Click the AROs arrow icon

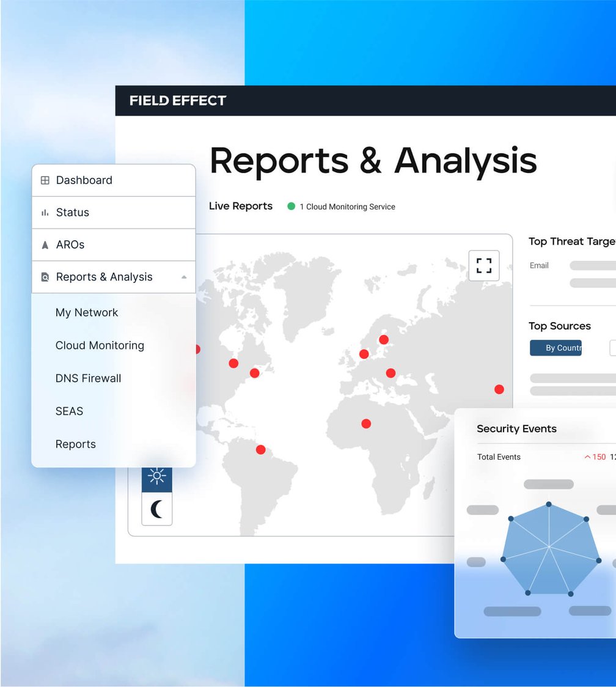pyautogui.click(x=44, y=244)
